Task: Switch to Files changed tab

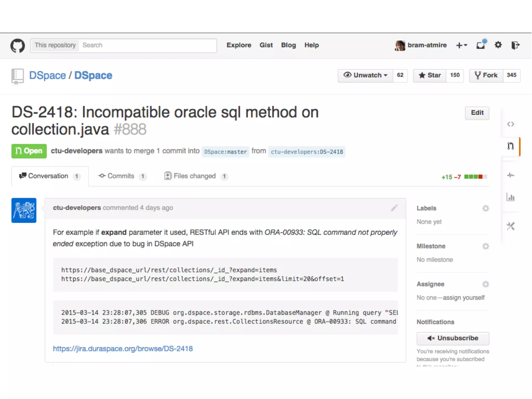Action: coord(195,176)
